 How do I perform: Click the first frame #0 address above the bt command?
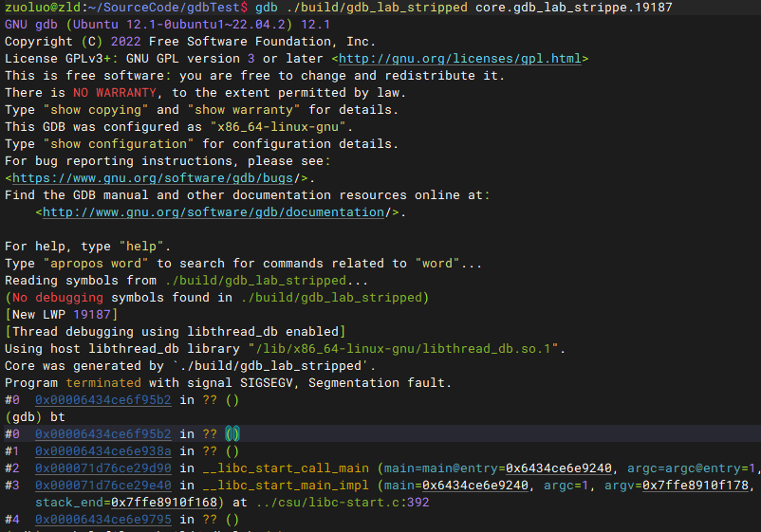(x=102, y=400)
